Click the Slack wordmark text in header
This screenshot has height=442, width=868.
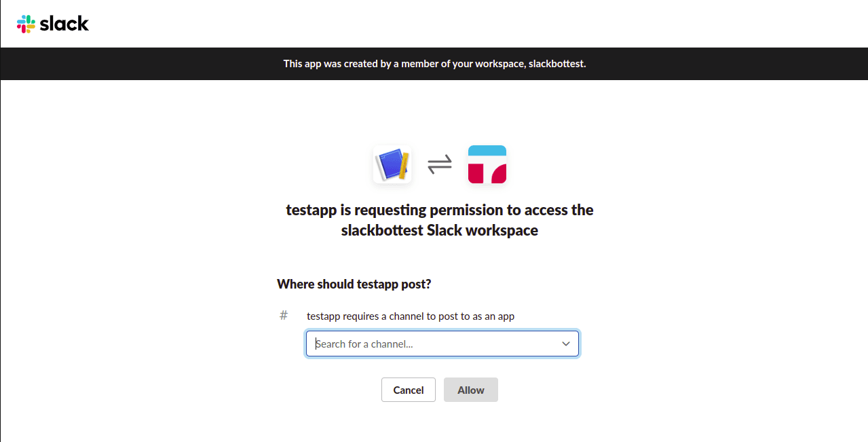[x=64, y=24]
